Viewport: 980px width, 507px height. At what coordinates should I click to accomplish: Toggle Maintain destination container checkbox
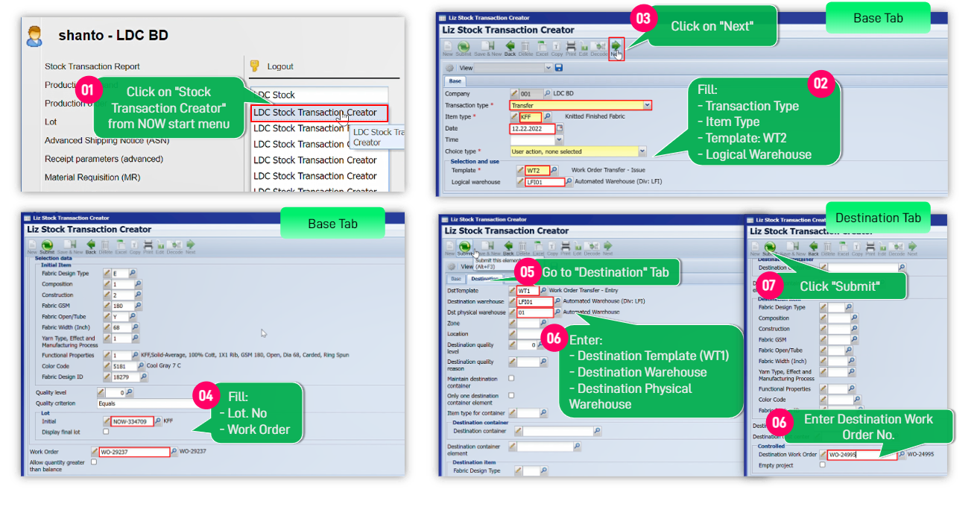click(511, 378)
